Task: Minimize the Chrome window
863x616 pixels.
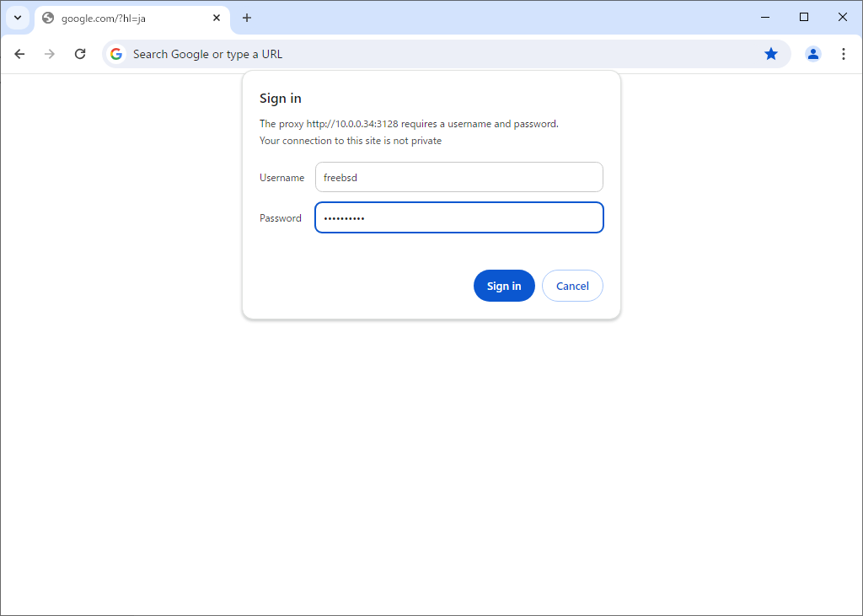Action: (x=765, y=17)
